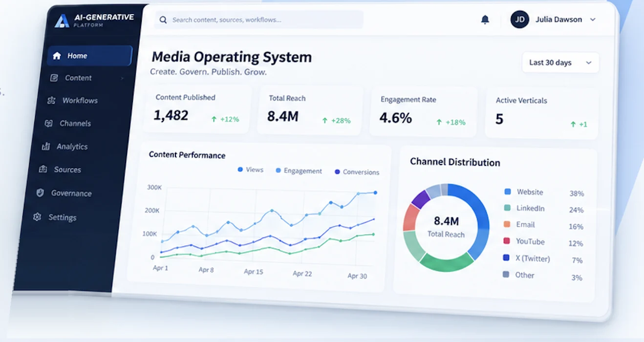Click the Active Verticals value 5
The width and height of the screenshot is (644, 342).
(499, 119)
